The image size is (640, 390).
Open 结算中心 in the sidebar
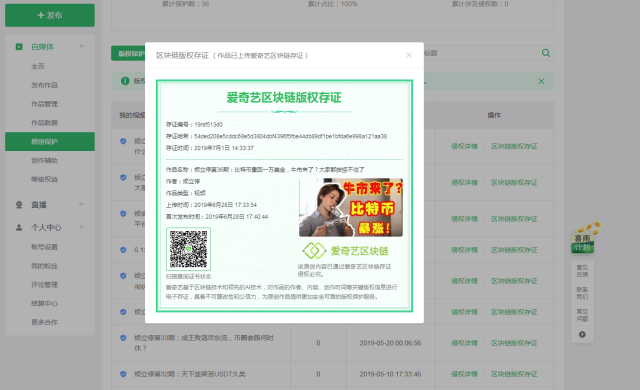tap(44, 303)
